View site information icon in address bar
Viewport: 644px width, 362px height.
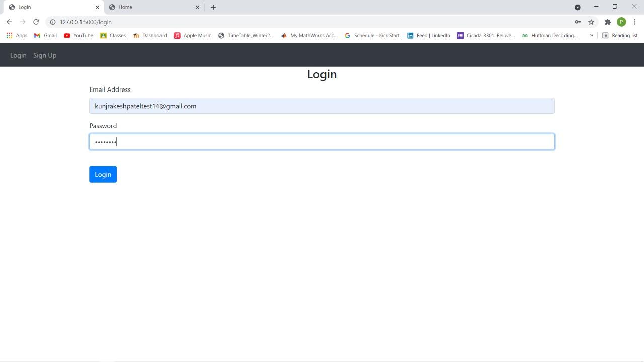[52, 22]
